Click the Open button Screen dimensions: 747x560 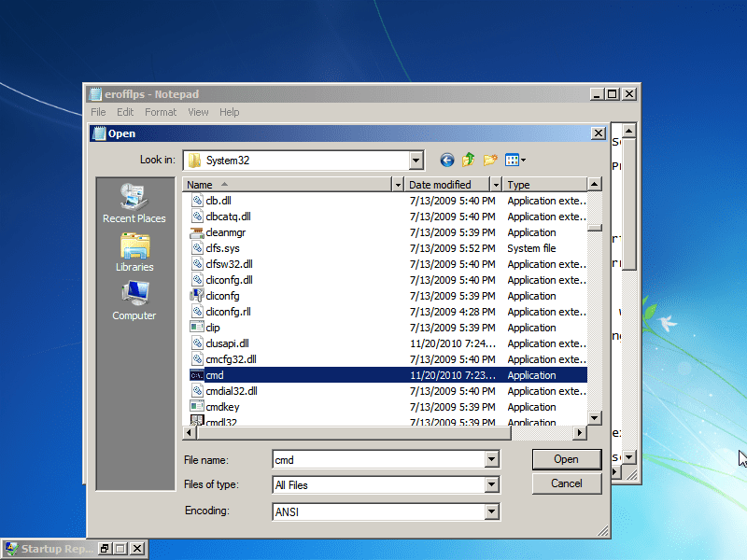point(567,459)
